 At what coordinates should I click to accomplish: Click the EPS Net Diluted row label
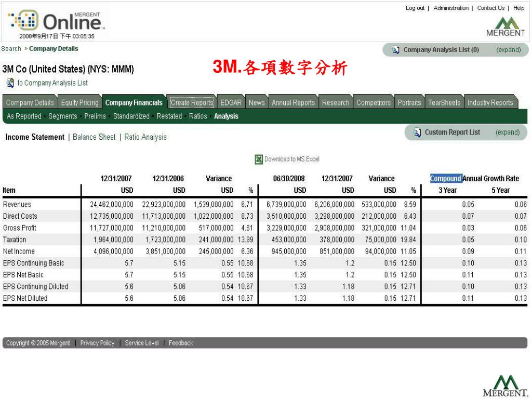tap(25, 298)
